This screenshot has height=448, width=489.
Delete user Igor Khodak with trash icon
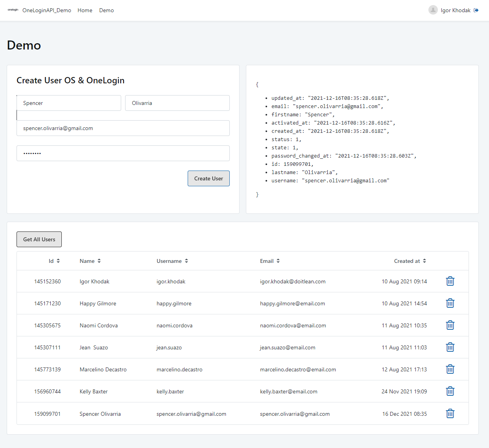coord(450,281)
